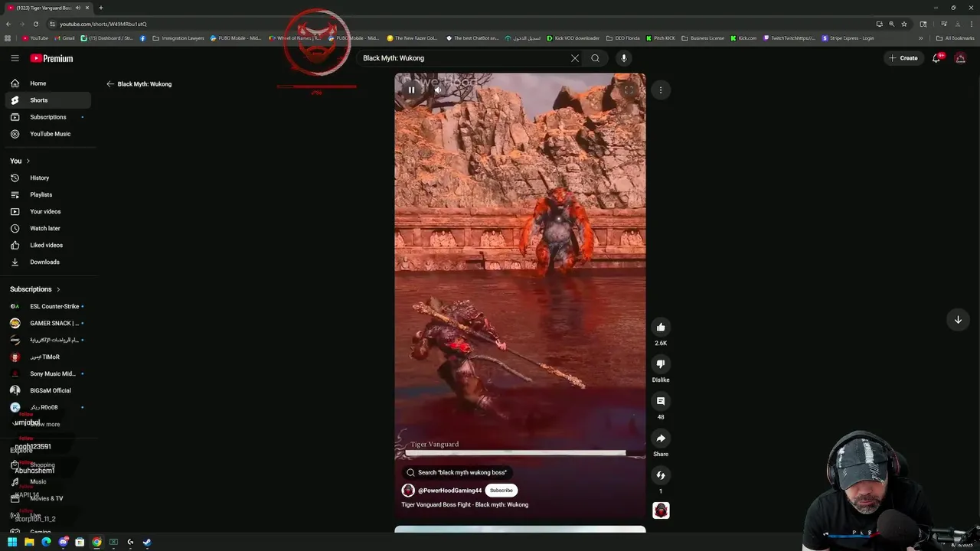Open Downloads in the sidebar
This screenshot has height=551, width=980.
47,262
